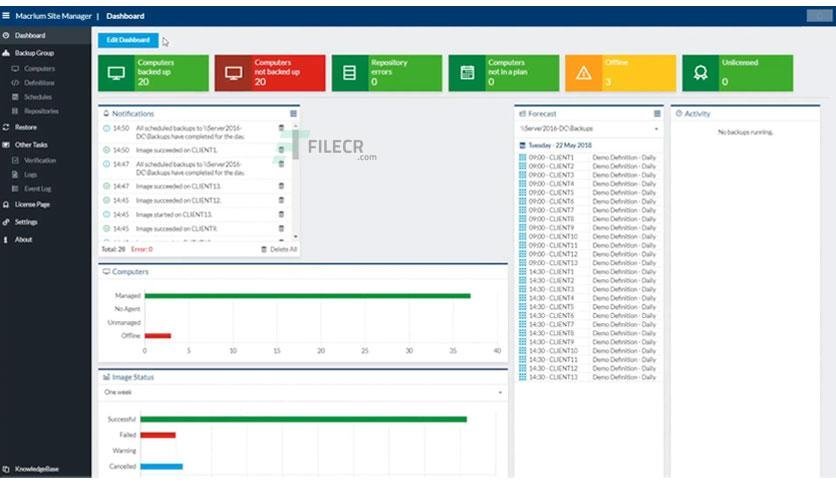The image size is (836, 484).
Task: Select the 14:30 CLIENT1 forecast entry
Action: (x=587, y=272)
